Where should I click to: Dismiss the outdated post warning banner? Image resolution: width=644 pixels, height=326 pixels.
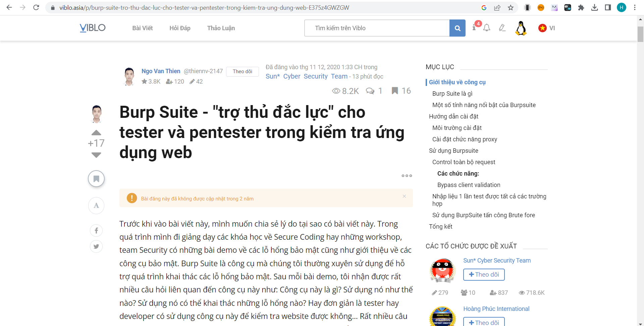404,196
